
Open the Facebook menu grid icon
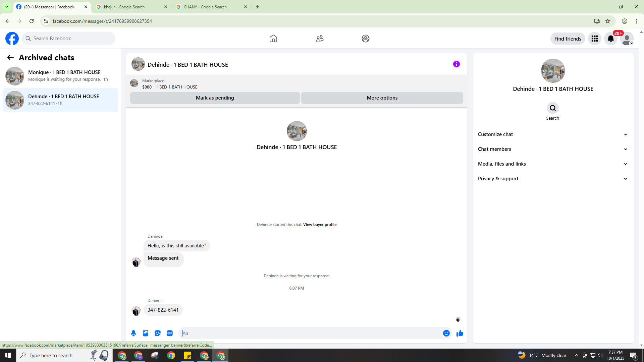coord(595,39)
